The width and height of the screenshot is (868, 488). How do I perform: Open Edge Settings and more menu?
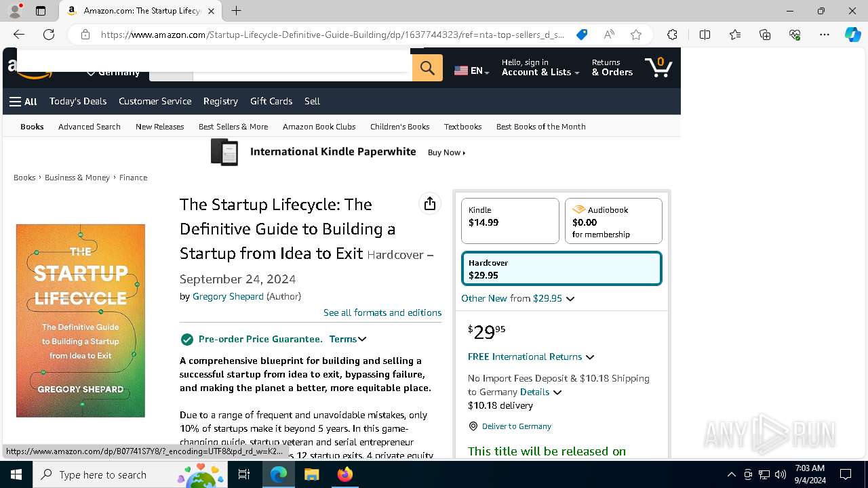click(825, 35)
